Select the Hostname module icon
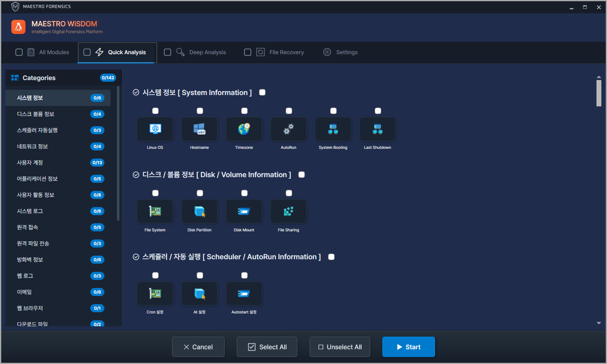This screenshot has width=607, height=364. coord(200,129)
